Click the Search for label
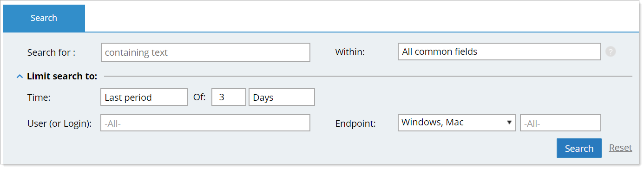 point(52,52)
